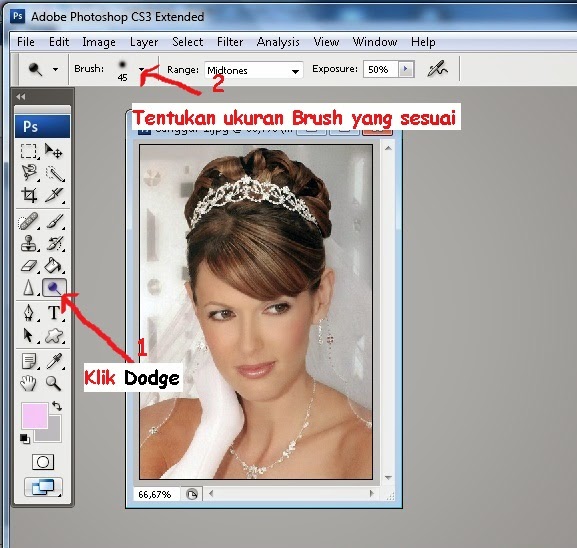Screen dimensions: 577x548
Task: Open the View menu
Action: (326, 42)
